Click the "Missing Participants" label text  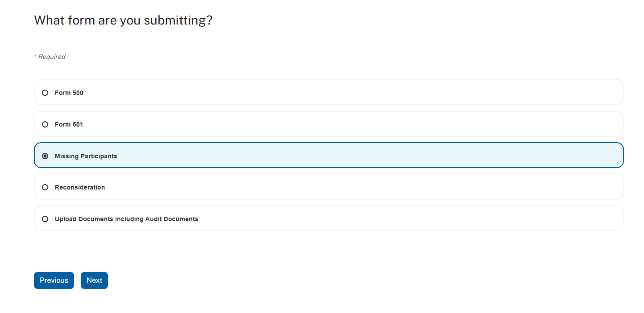[x=86, y=156]
